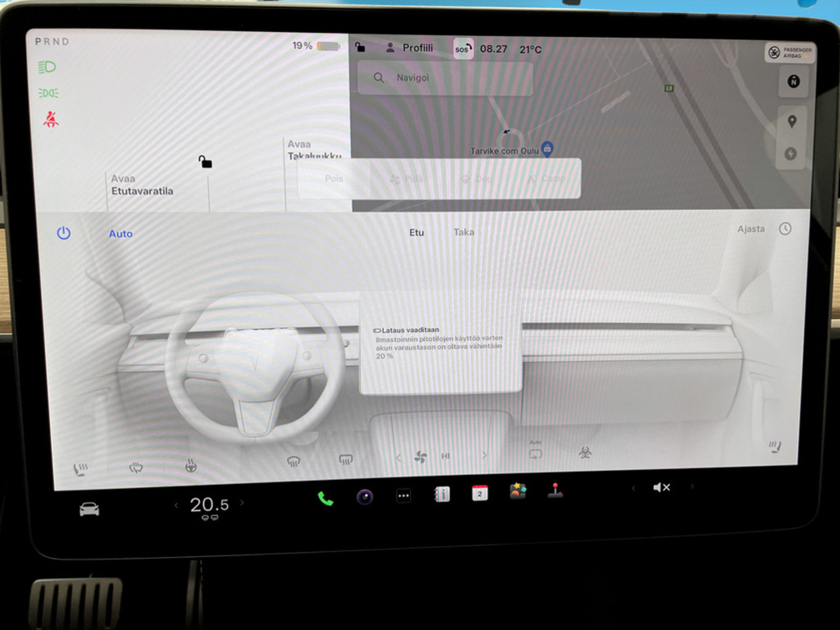The image size is (840, 630).
Task: Open the Navigoi search field
Action: coord(445,78)
